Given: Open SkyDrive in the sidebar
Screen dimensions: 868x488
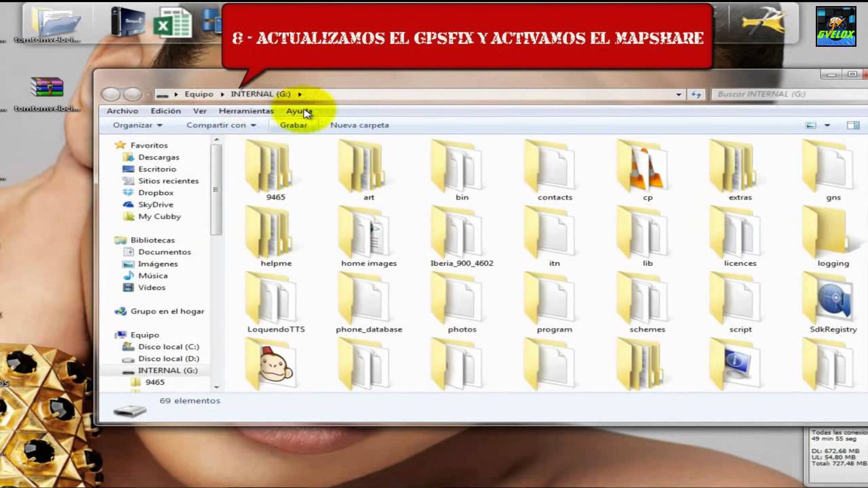Looking at the screenshot, I should click(155, 205).
